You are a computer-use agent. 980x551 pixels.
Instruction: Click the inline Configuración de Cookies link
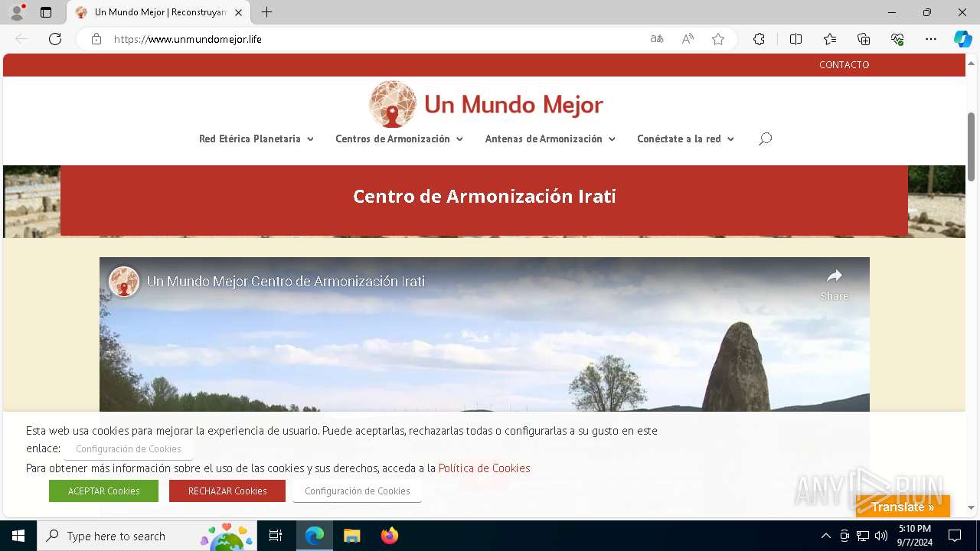(x=129, y=449)
